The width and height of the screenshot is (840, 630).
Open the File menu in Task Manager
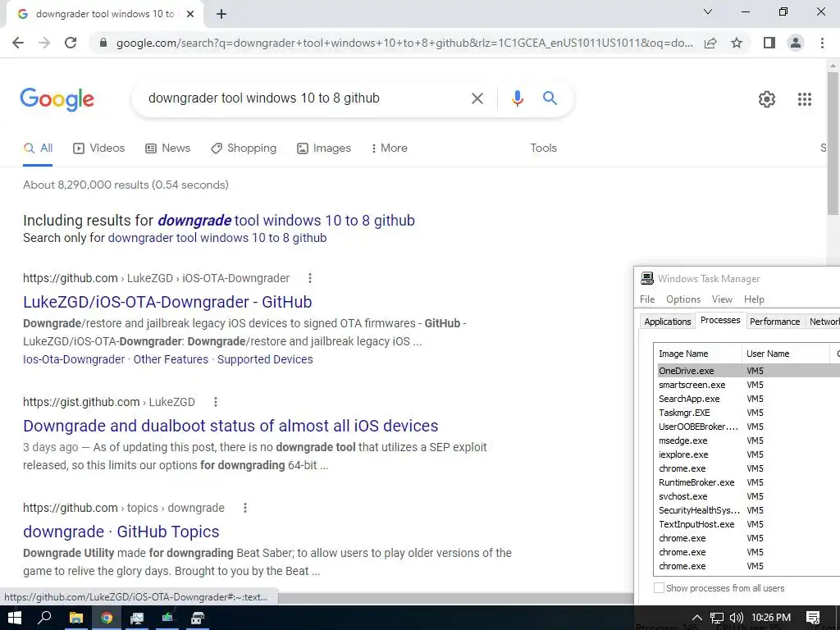[x=647, y=299]
